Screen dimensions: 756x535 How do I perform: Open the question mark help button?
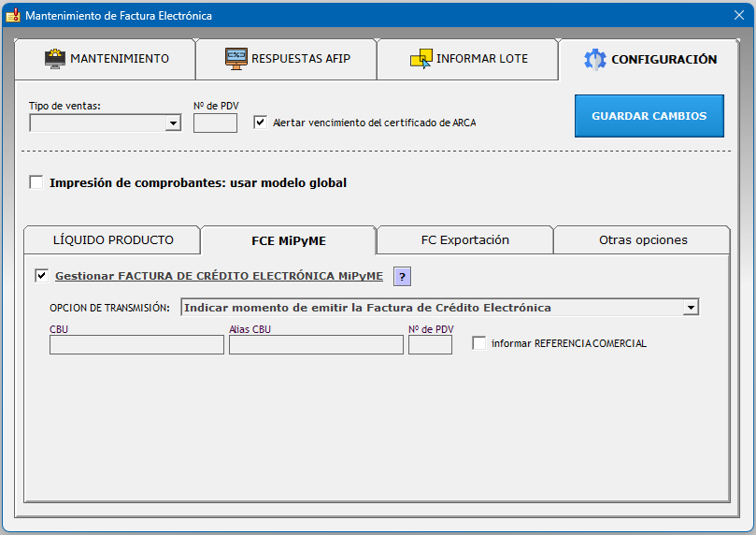pyautogui.click(x=402, y=277)
